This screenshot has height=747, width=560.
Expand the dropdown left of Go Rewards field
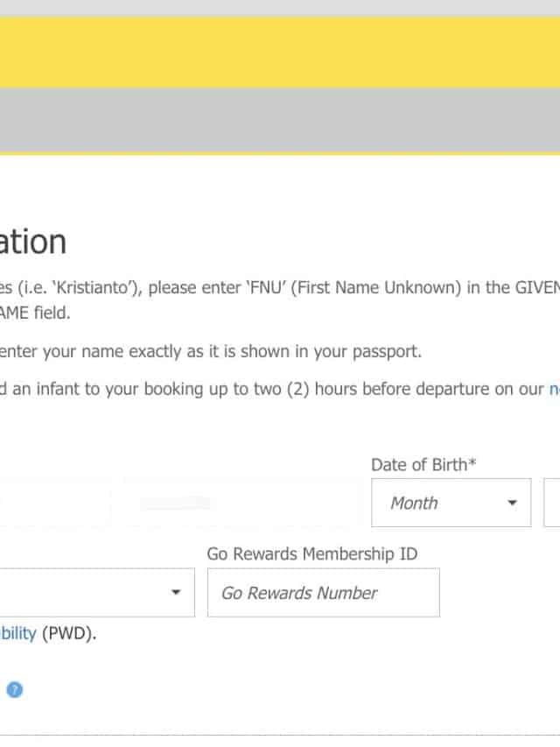tap(96, 592)
